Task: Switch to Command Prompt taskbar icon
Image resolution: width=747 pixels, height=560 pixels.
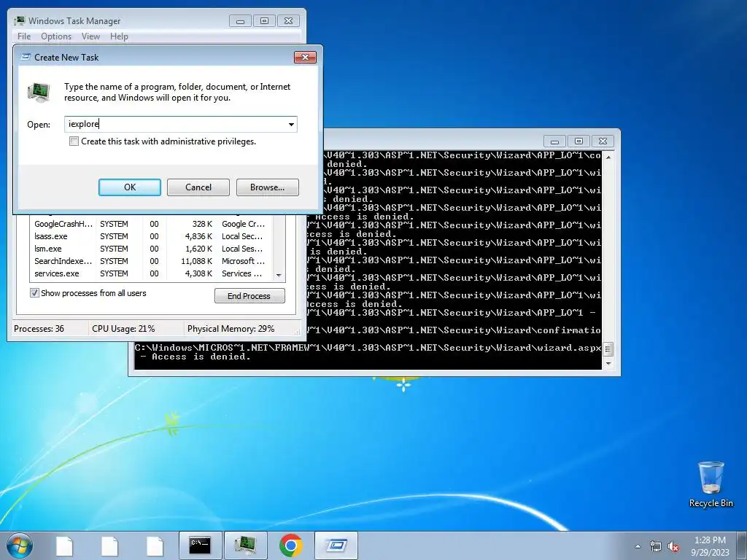Action: point(200,545)
